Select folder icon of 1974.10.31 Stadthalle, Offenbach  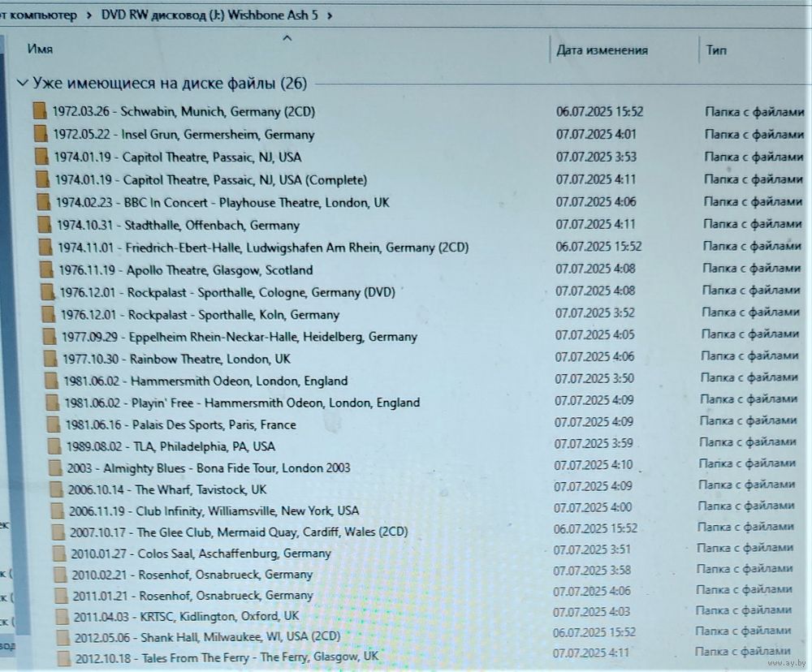pos(45,225)
